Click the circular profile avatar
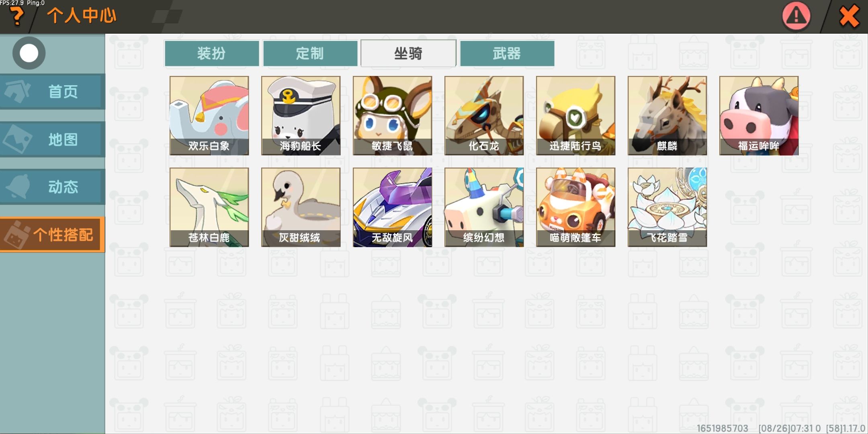This screenshot has height=434, width=868. 29,53
